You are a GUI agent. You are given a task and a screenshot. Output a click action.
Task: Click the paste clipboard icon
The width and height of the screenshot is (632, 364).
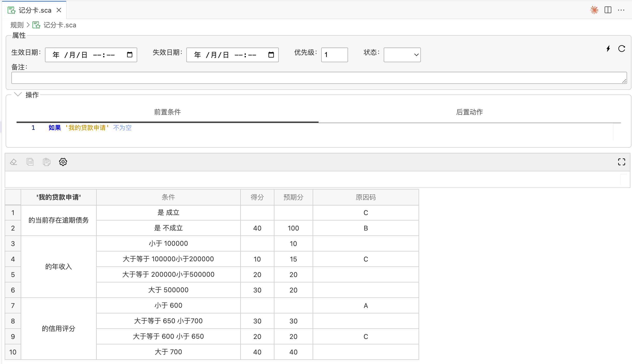click(47, 162)
